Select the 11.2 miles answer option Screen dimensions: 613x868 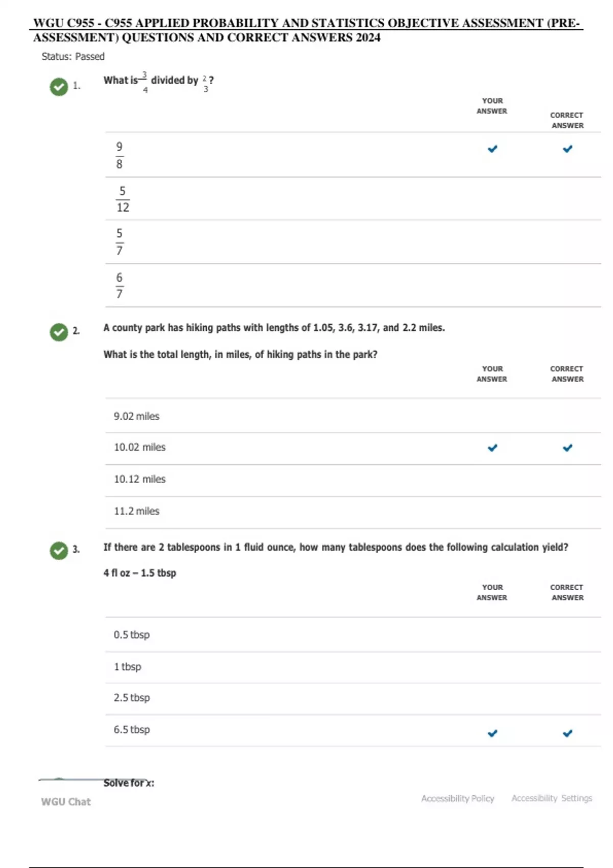[136, 511]
